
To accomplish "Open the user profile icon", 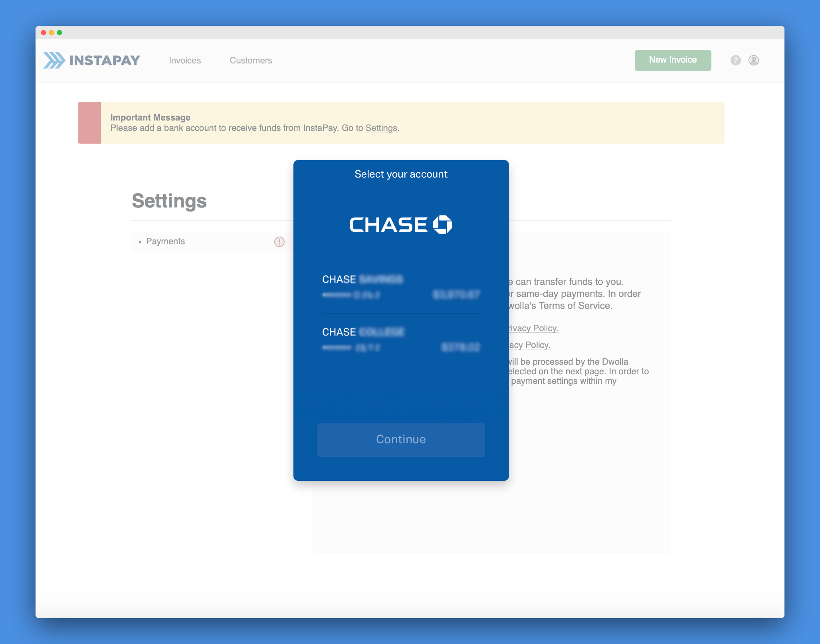I will click(x=753, y=60).
